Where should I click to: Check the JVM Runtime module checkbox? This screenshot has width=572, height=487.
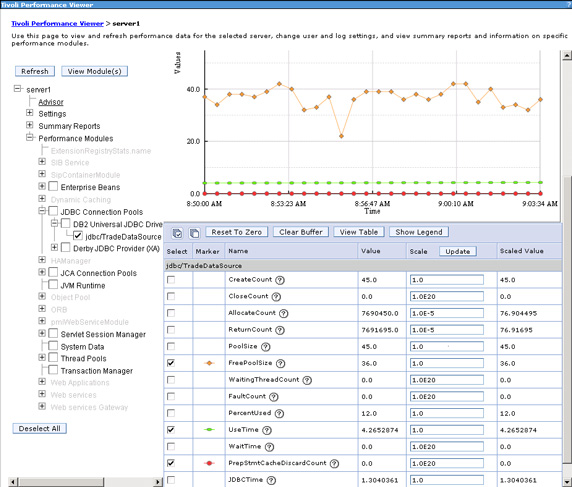(x=53, y=285)
